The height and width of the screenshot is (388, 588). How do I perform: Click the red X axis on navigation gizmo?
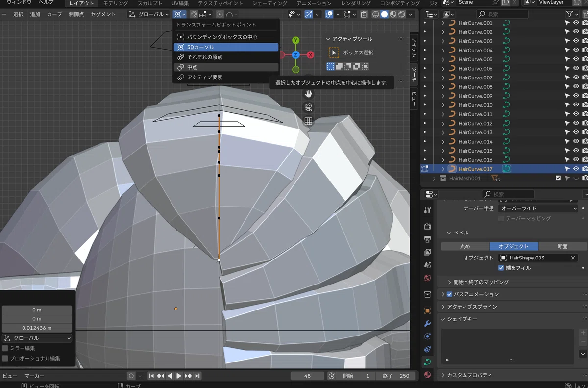click(310, 55)
